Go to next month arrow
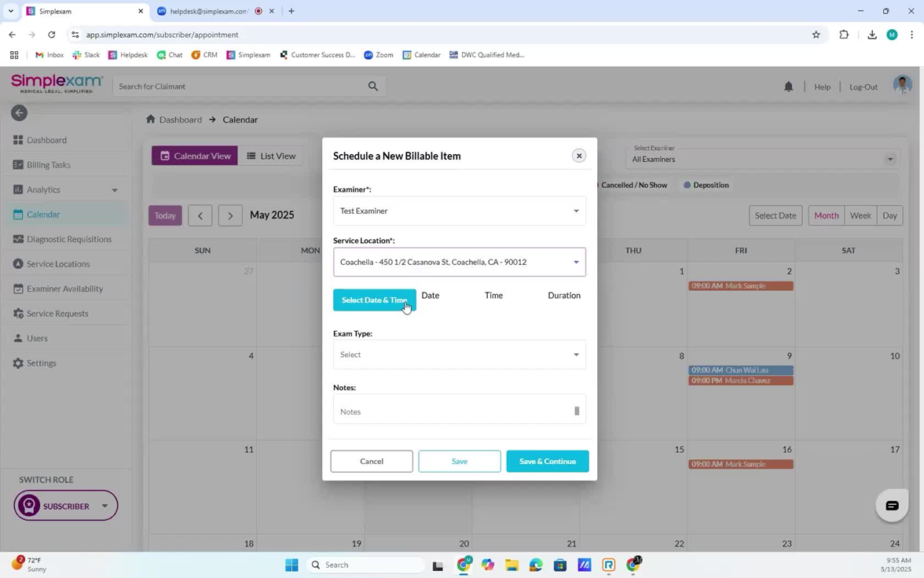Viewport: 924px width, 578px height. (x=229, y=215)
